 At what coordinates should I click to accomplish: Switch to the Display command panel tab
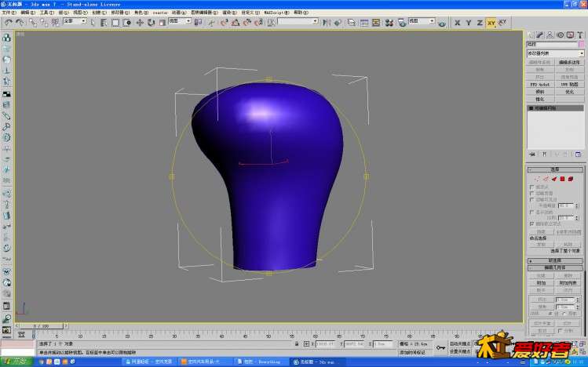(x=570, y=35)
